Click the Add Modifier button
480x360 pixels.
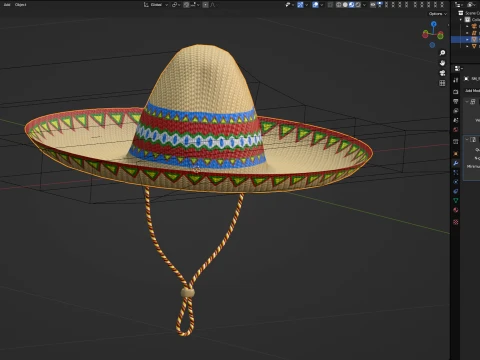click(x=472, y=91)
